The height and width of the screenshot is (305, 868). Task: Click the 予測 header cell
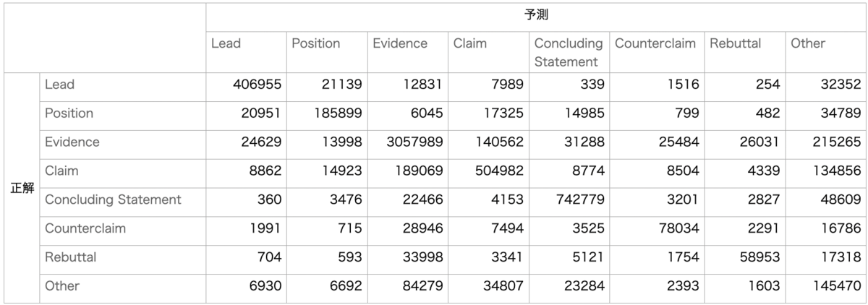click(536, 14)
